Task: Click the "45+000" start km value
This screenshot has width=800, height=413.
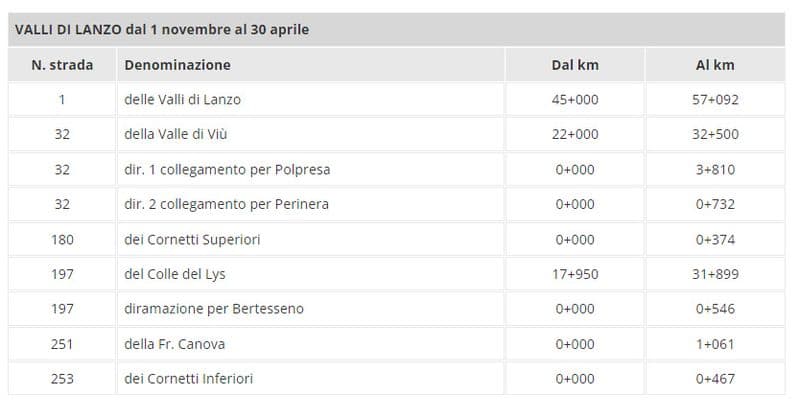Action: [575, 100]
